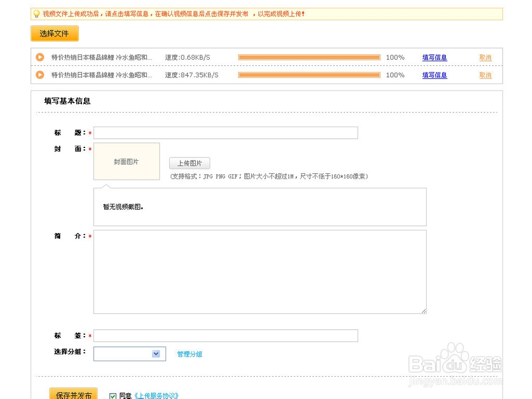
Task: Click 填写信息 on the second upload row
Action: click(435, 75)
